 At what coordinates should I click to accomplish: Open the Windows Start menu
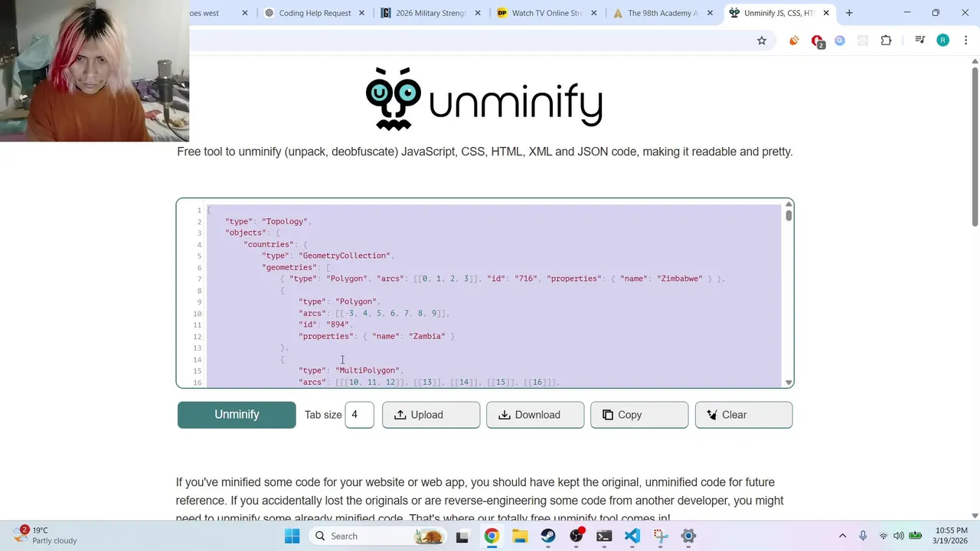pyautogui.click(x=292, y=536)
